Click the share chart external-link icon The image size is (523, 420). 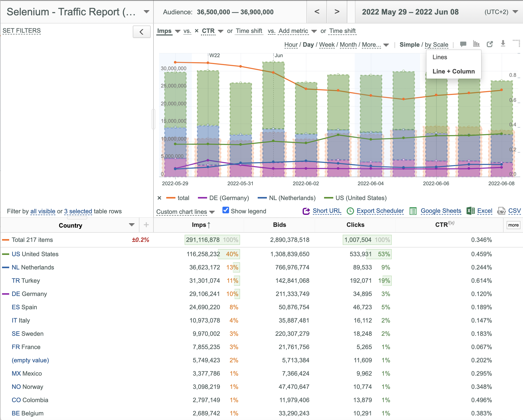click(490, 44)
